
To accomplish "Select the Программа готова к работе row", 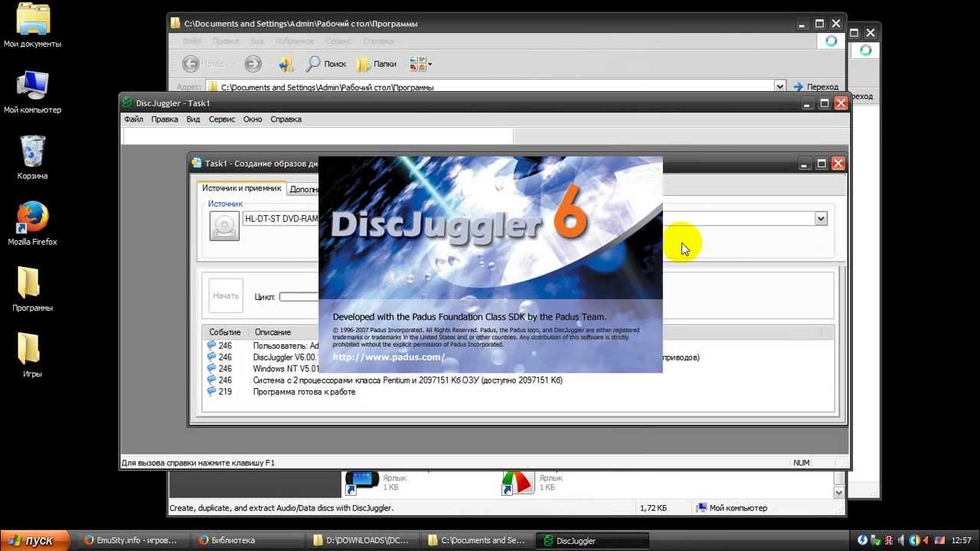I will tap(281, 392).
